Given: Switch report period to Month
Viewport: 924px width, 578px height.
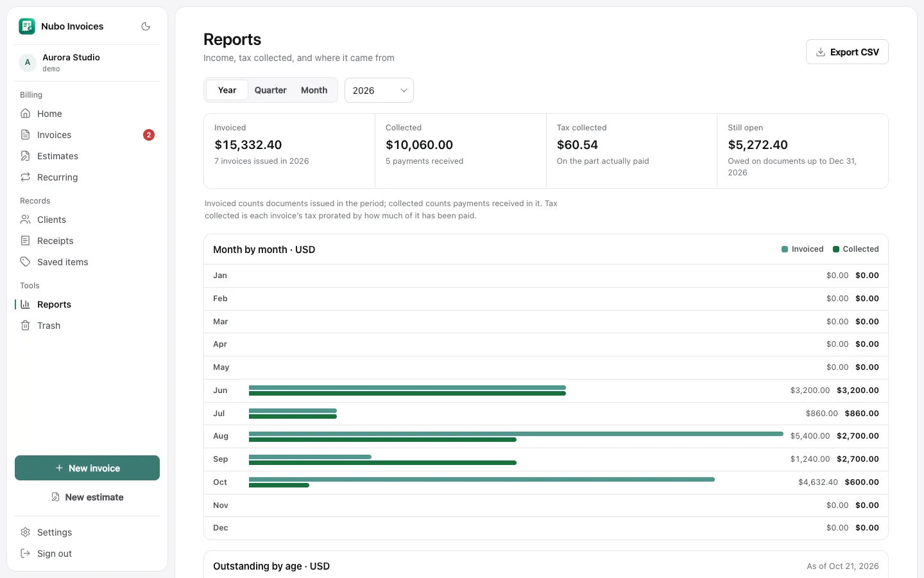Looking at the screenshot, I should 314,91.
